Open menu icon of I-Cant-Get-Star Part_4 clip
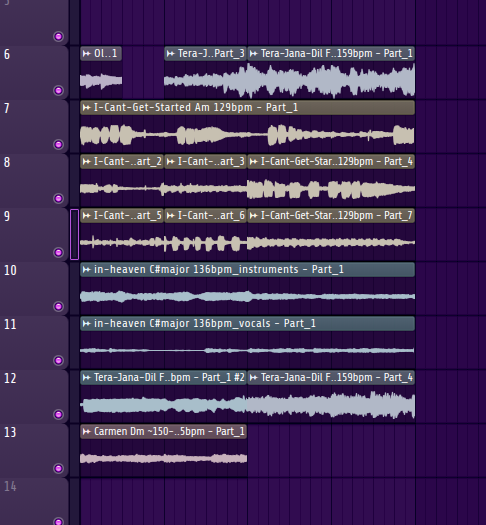Viewport: 486px width, 525px height. click(254, 162)
